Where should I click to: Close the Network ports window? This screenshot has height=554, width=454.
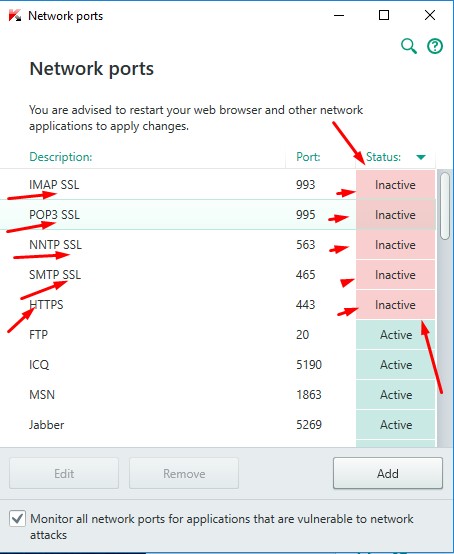[430, 15]
